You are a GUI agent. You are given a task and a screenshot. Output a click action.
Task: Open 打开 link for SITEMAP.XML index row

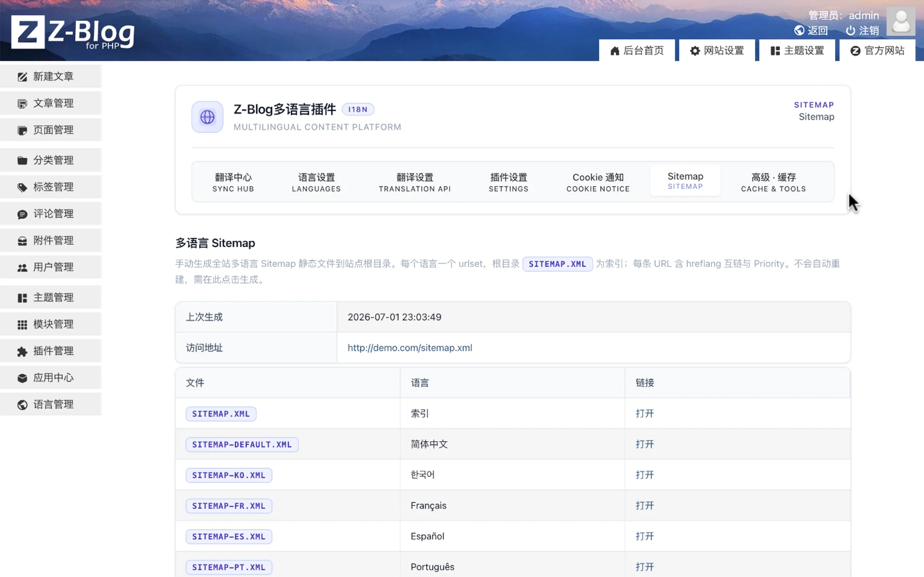(x=644, y=414)
